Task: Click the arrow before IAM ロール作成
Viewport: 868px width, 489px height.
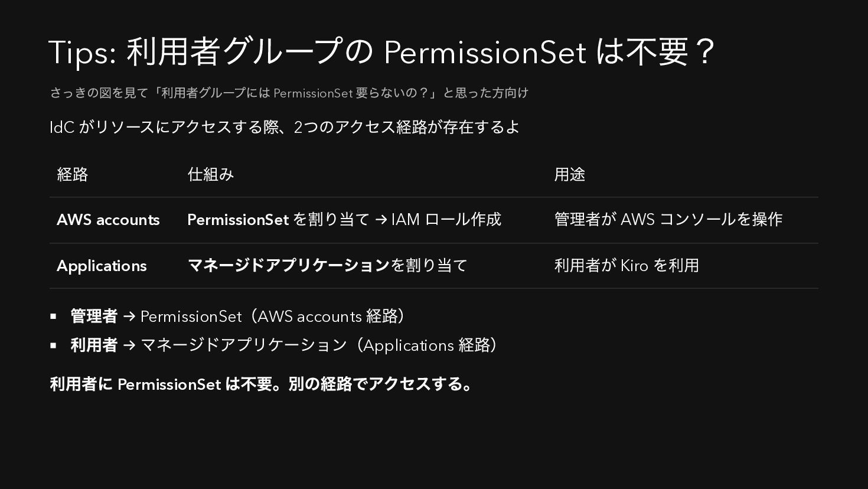Action: click(x=381, y=220)
